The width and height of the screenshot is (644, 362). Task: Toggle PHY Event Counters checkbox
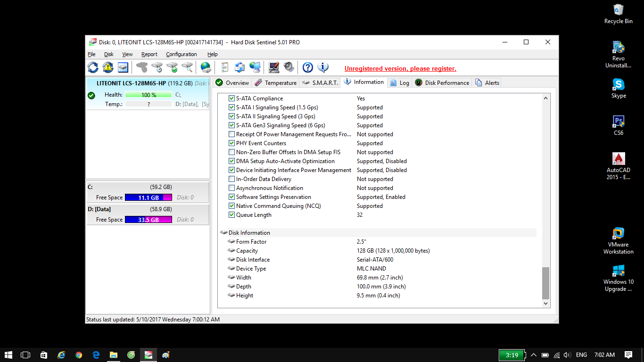click(x=231, y=143)
